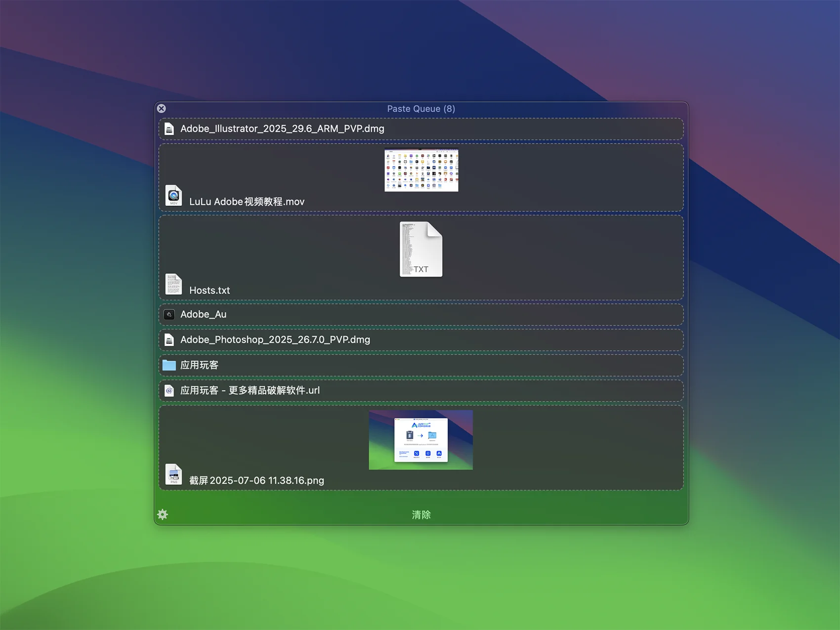
Task: Click the Paste Queue (8) title
Action: (x=421, y=109)
